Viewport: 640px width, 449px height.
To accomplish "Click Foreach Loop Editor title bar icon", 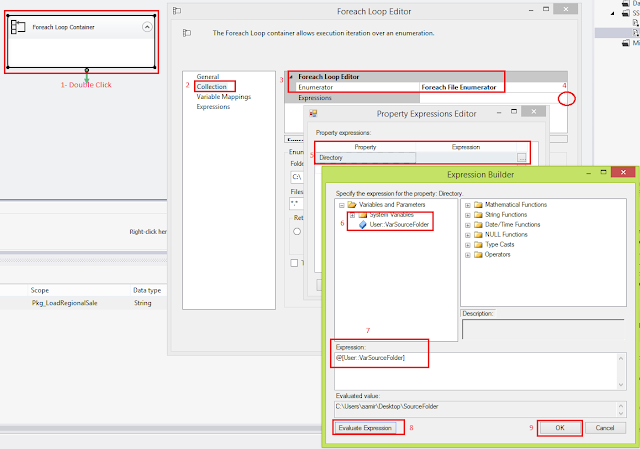I will [177, 11].
